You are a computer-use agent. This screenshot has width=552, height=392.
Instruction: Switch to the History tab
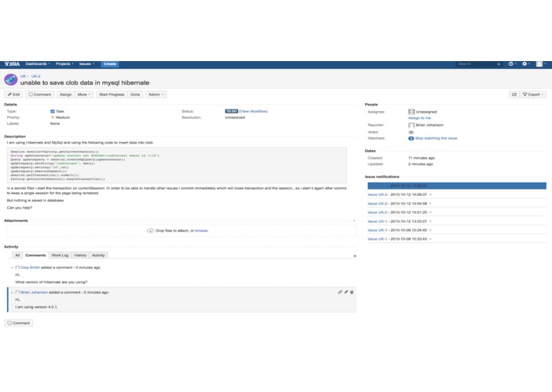pos(80,256)
